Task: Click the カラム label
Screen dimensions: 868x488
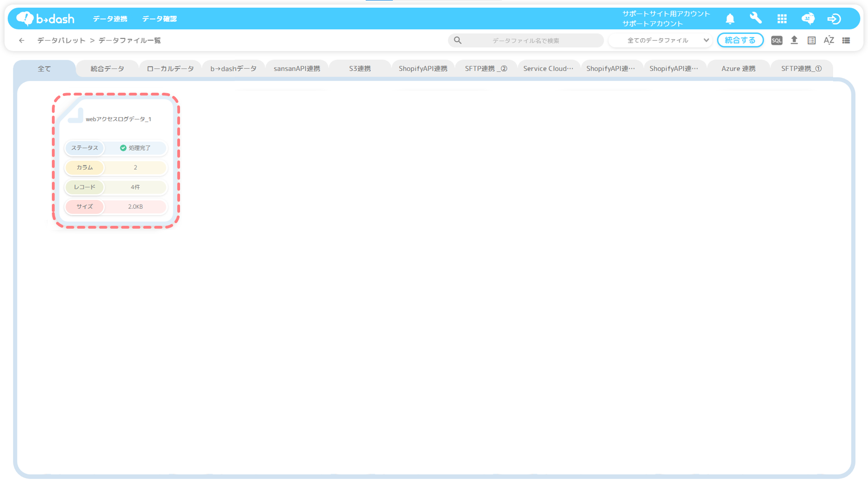Action: point(85,168)
